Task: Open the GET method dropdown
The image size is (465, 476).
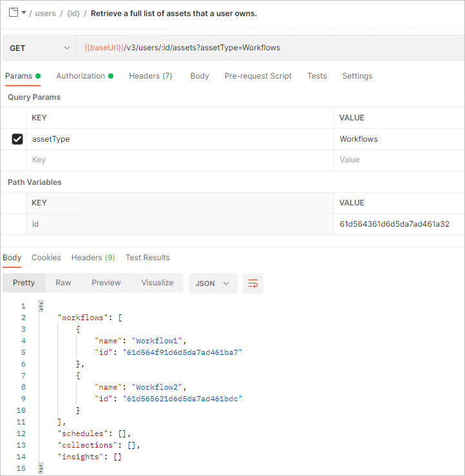Action: 39,48
